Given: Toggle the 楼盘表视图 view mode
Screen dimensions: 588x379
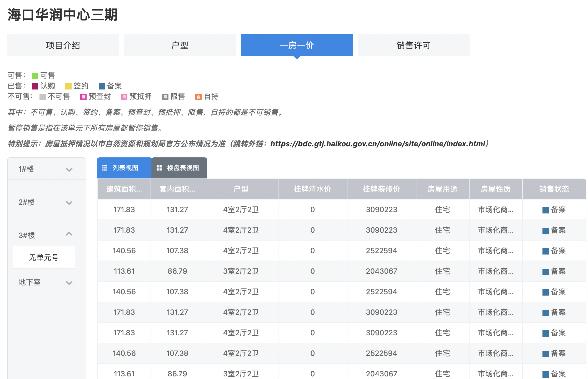Looking at the screenshot, I should [x=179, y=168].
